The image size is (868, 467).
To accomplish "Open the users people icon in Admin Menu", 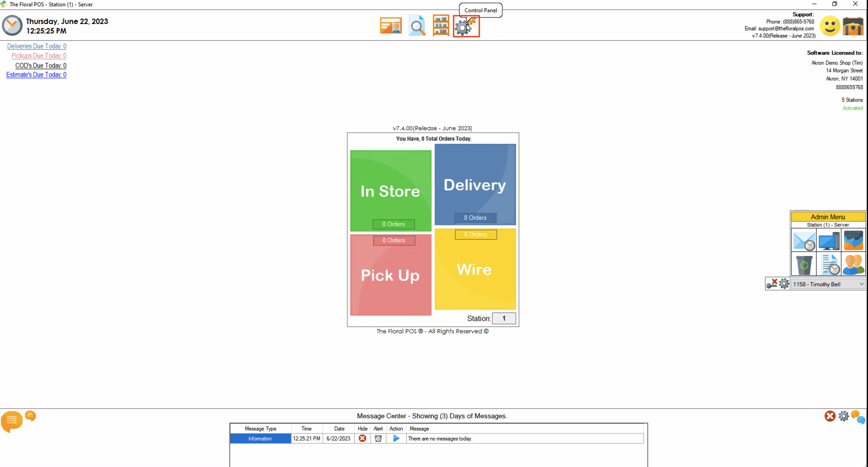I will (x=853, y=265).
